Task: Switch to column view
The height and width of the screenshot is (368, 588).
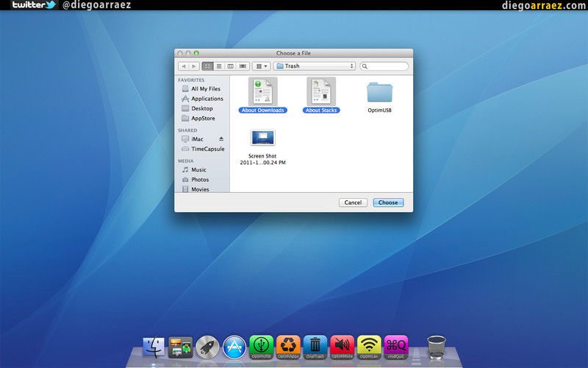Action: [x=231, y=66]
